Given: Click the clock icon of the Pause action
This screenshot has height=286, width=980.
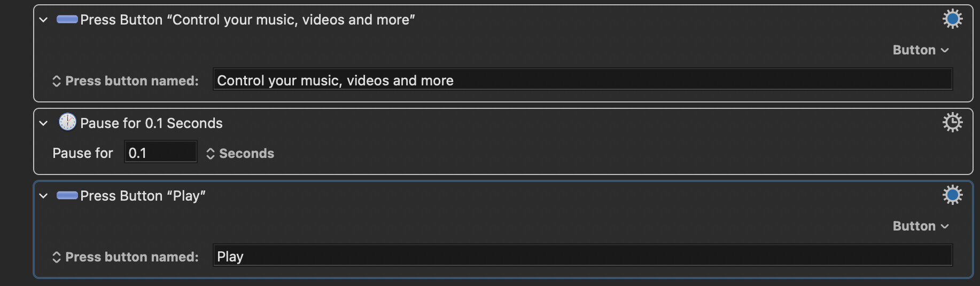Looking at the screenshot, I should 67,122.
